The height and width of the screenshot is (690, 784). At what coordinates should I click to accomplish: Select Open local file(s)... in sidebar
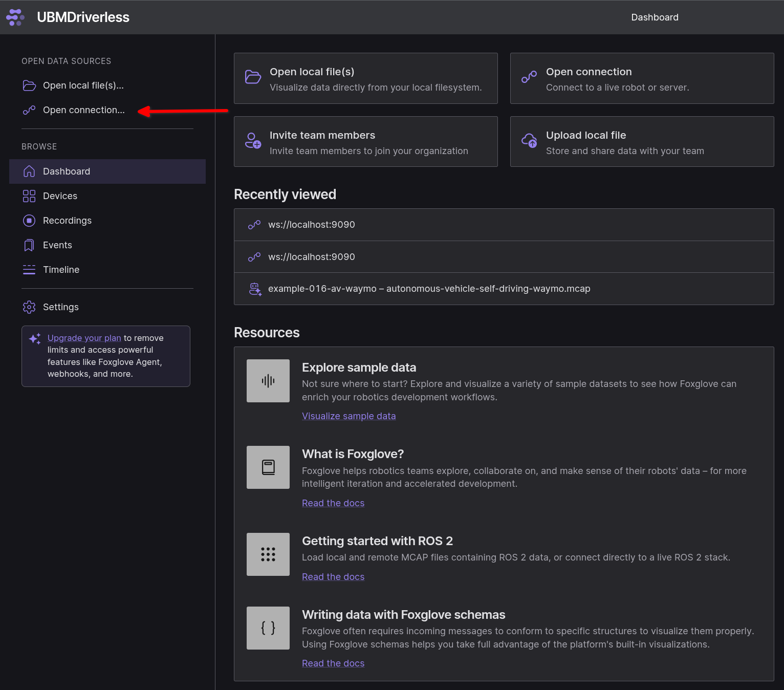(x=83, y=85)
